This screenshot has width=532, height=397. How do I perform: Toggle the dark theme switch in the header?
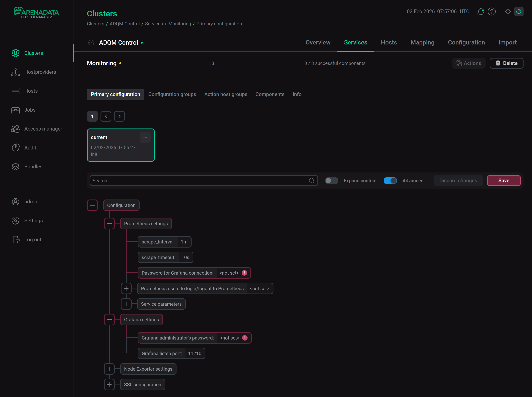[519, 11]
